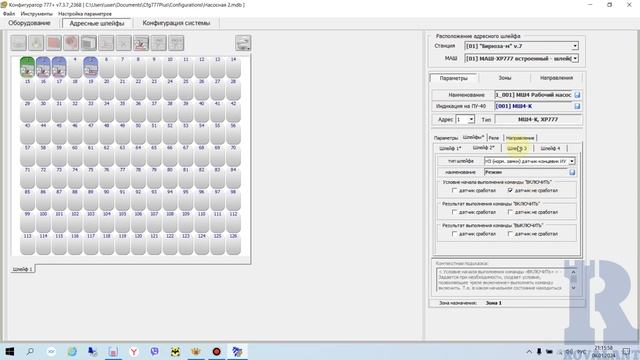The image size is (640, 360).
Task: Select the bottom Шлейф 1 tab under grid
Action: (22, 269)
